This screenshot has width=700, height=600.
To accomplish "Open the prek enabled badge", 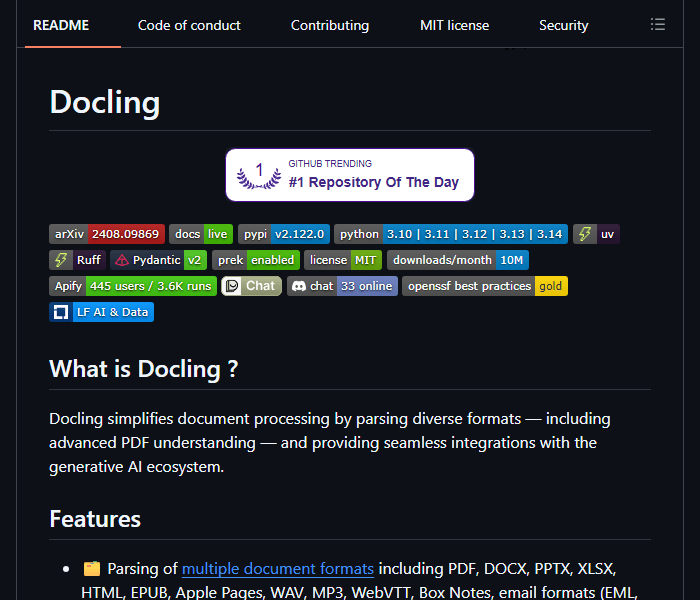I will (256, 260).
